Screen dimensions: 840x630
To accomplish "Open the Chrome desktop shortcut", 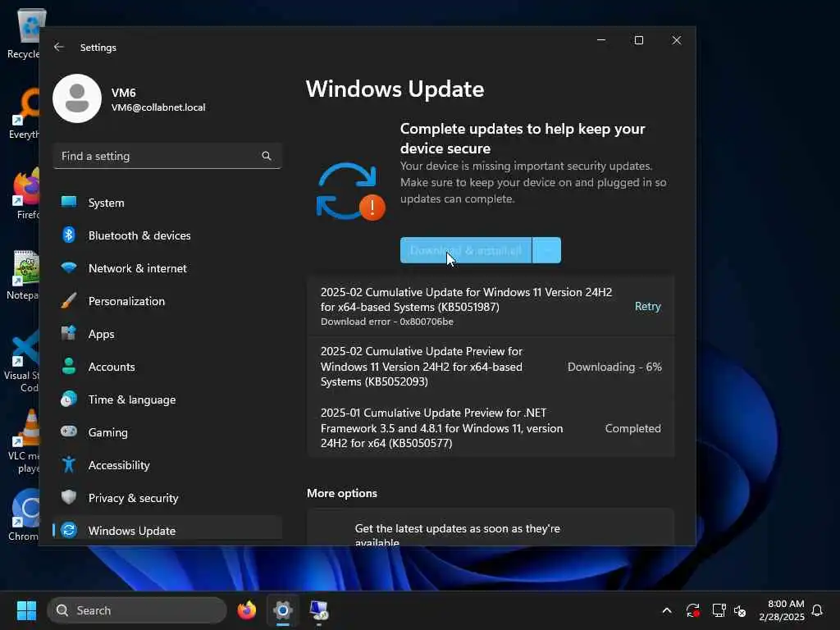I will (24, 515).
